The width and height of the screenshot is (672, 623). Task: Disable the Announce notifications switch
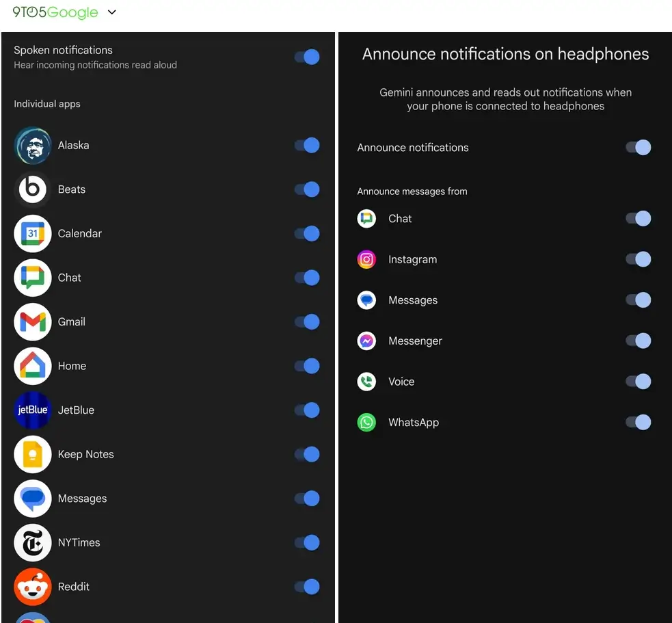(639, 148)
